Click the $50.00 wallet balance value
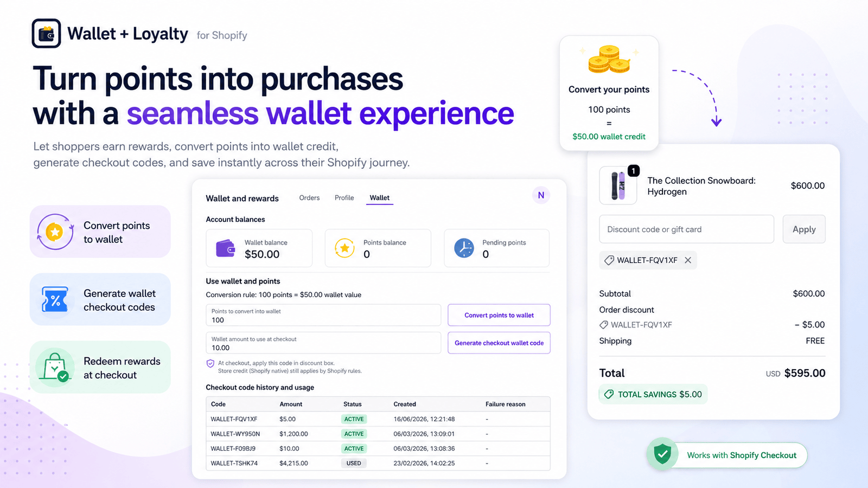 (262, 254)
